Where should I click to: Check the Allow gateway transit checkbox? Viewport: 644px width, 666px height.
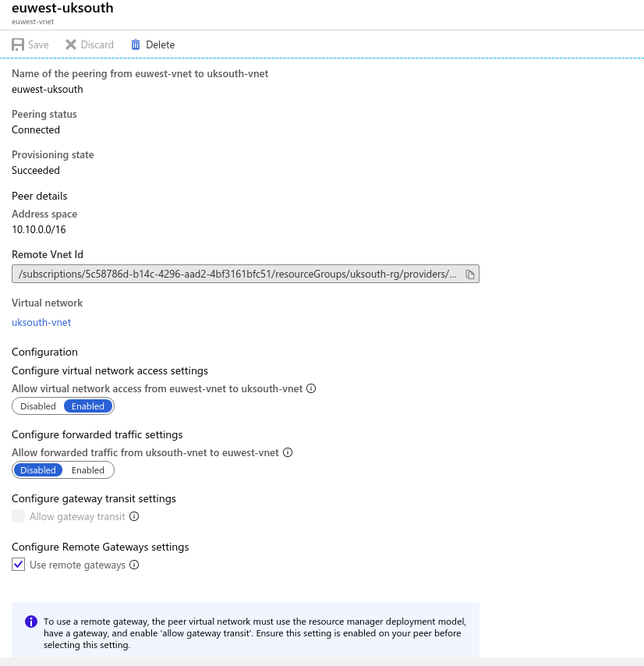tap(18, 516)
